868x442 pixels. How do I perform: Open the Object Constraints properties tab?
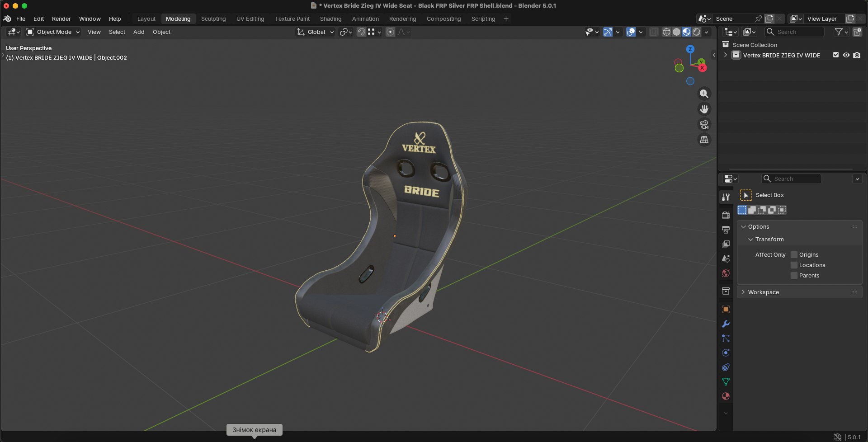pyautogui.click(x=726, y=367)
